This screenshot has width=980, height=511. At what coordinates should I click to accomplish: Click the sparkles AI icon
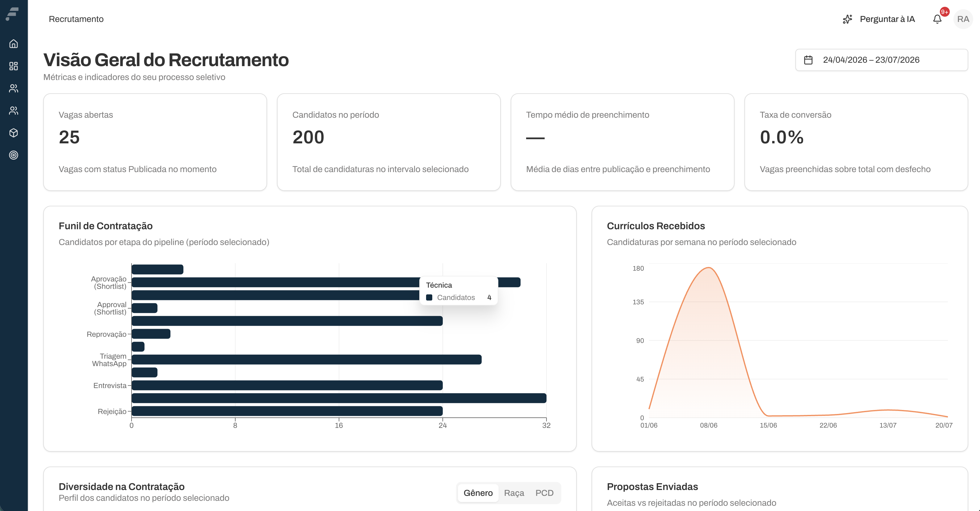847,19
